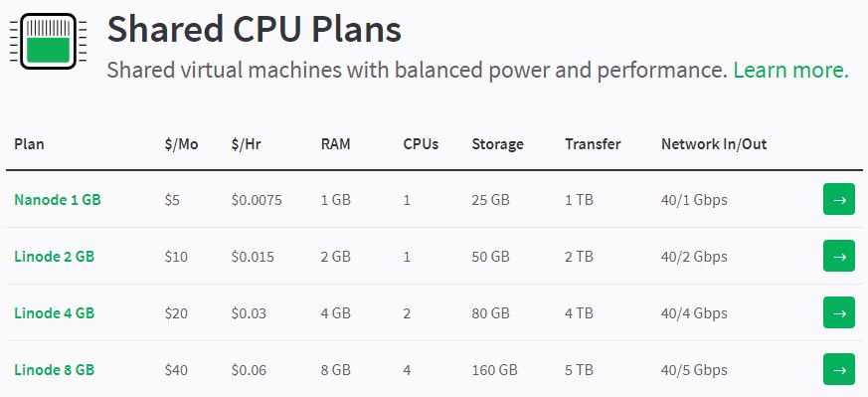Click the green arrow for Linode 8 GB
The height and width of the screenshot is (397, 868).
pos(838,369)
